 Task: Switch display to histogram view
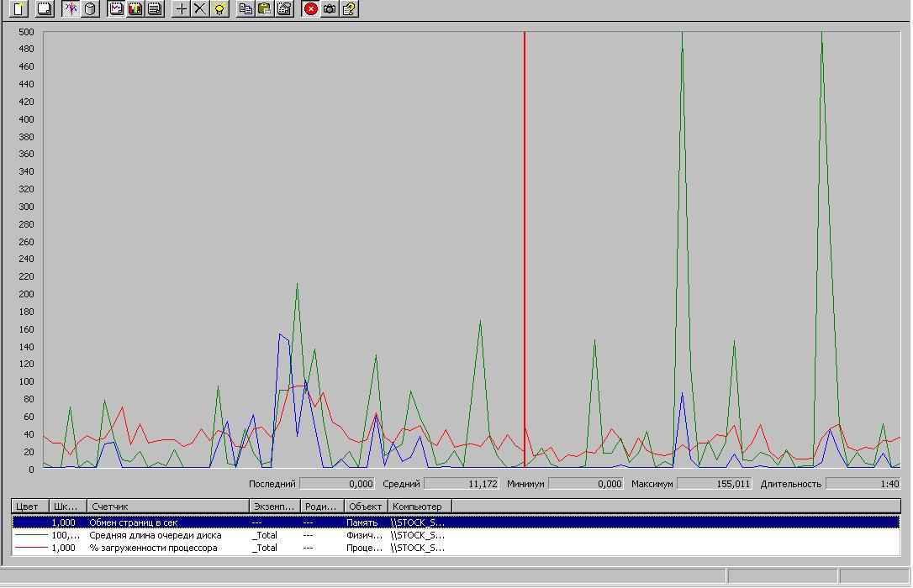tap(135, 9)
